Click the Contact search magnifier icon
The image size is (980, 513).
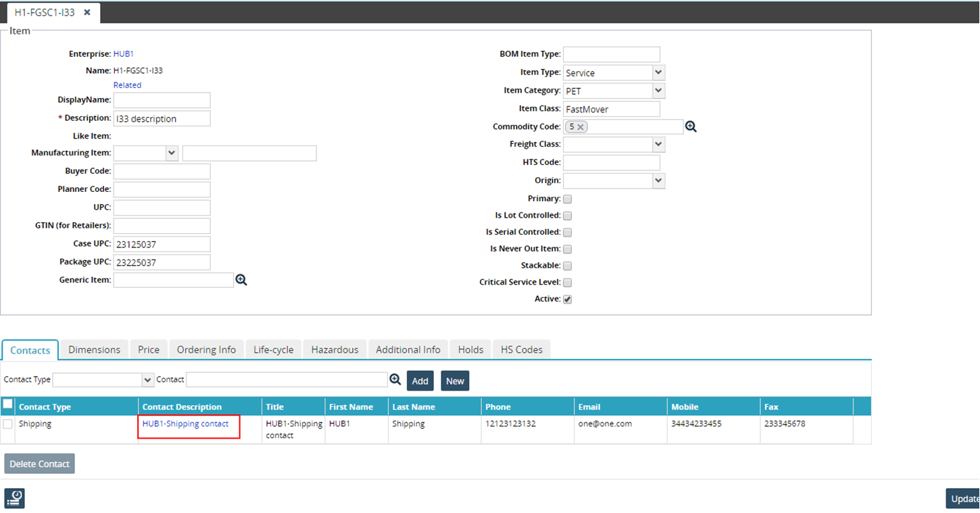[x=395, y=380]
